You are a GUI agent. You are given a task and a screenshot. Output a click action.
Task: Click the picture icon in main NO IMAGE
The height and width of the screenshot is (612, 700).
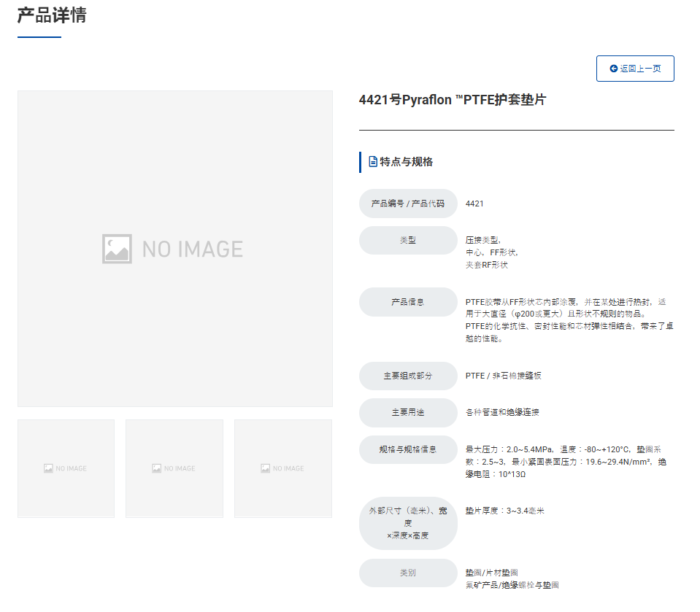pyautogui.click(x=117, y=249)
